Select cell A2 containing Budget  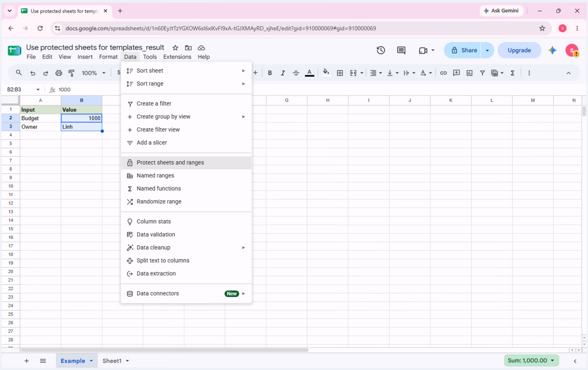click(41, 118)
